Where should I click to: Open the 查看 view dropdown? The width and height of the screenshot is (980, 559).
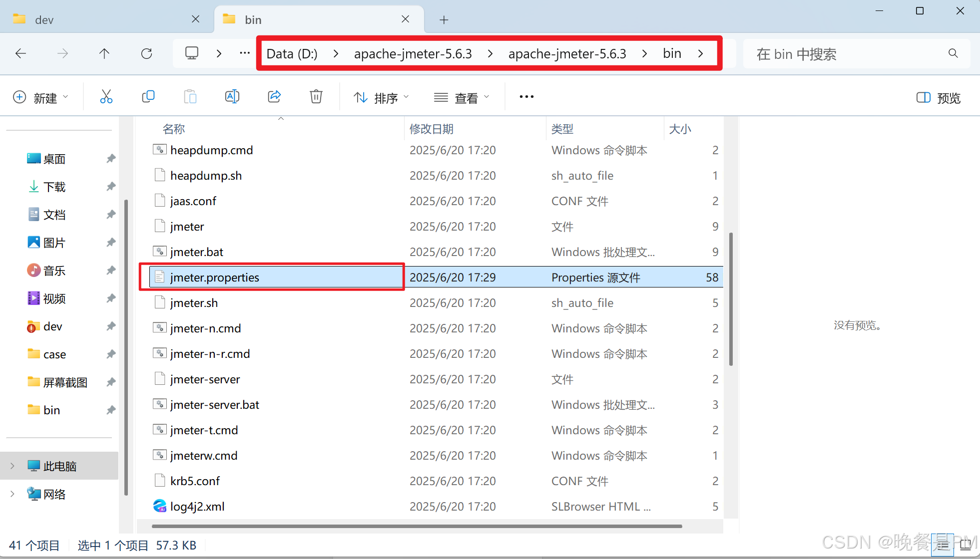point(462,97)
